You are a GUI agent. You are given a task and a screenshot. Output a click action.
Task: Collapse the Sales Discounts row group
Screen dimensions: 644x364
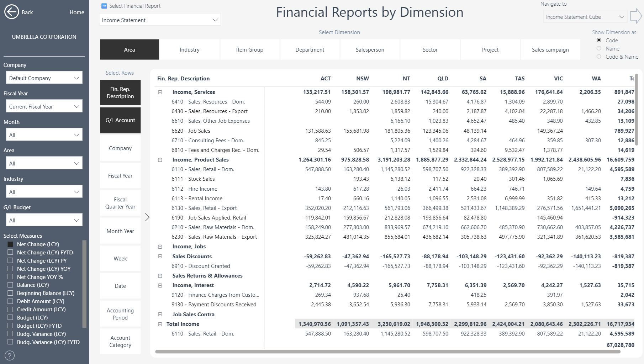coord(160,257)
